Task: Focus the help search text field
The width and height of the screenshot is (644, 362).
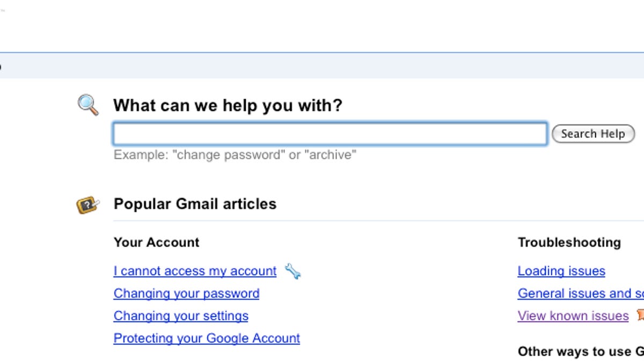Action: tap(330, 134)
